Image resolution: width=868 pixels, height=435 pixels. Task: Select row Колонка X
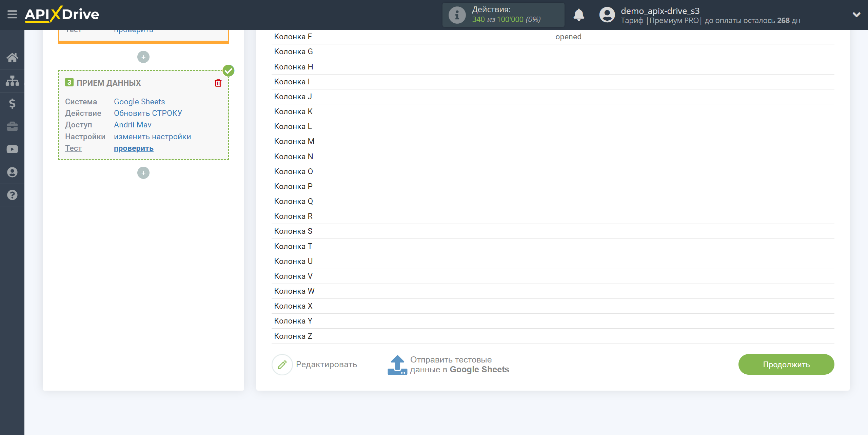(553, 306)
